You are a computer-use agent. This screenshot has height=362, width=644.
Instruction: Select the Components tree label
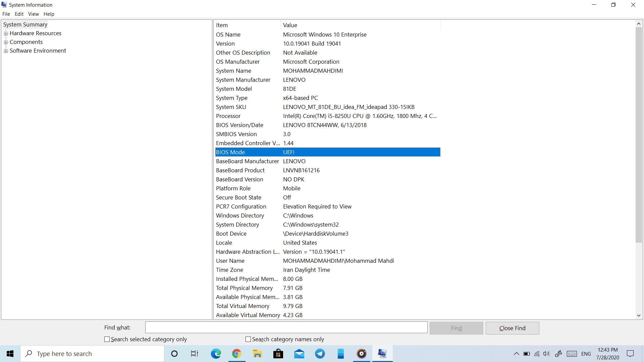[26, 42]
